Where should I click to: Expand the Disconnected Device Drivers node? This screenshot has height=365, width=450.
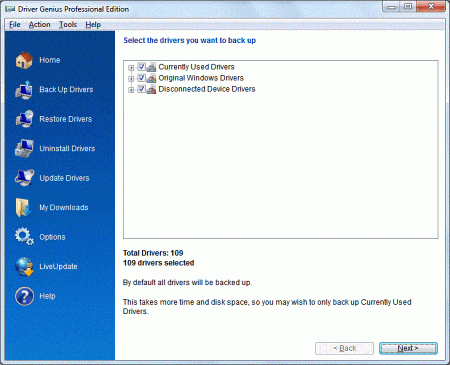click(131, 90)
